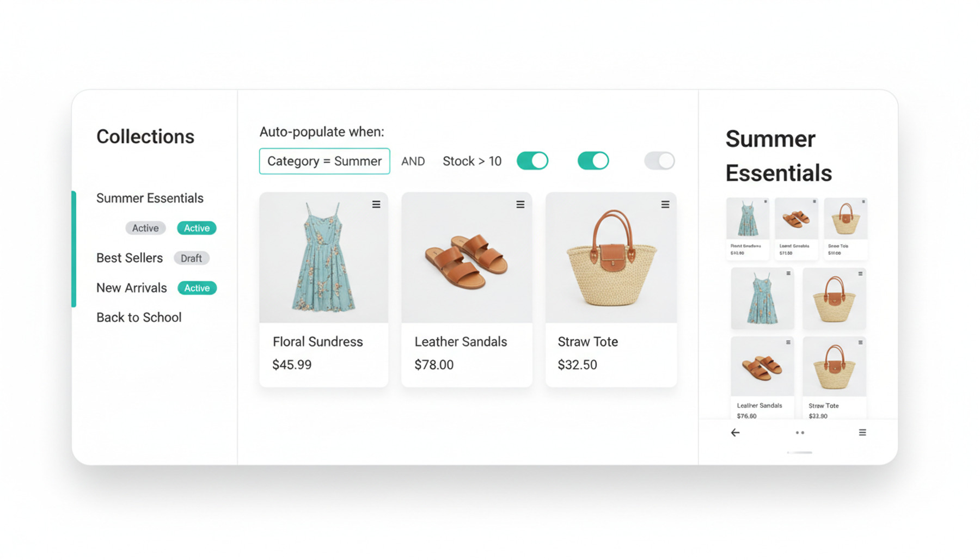Open the Best Sellers collection
Viewport: 980px width, 560px height.
point(130,258)
